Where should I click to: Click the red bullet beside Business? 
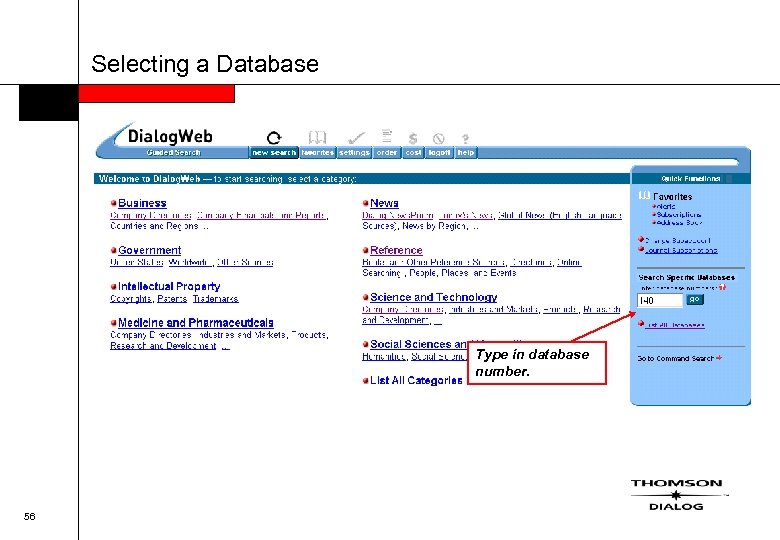coord(113,203)
